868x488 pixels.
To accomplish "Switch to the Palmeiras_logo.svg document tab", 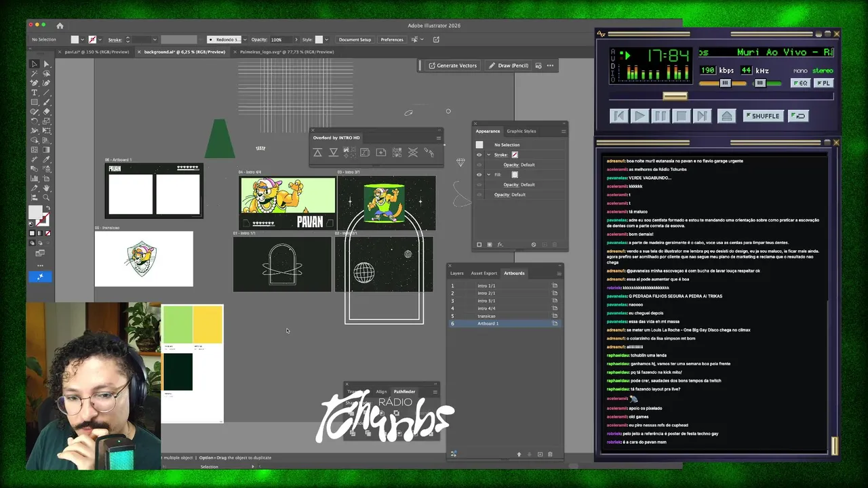I will pyautogui.click(x=287, y=52).
